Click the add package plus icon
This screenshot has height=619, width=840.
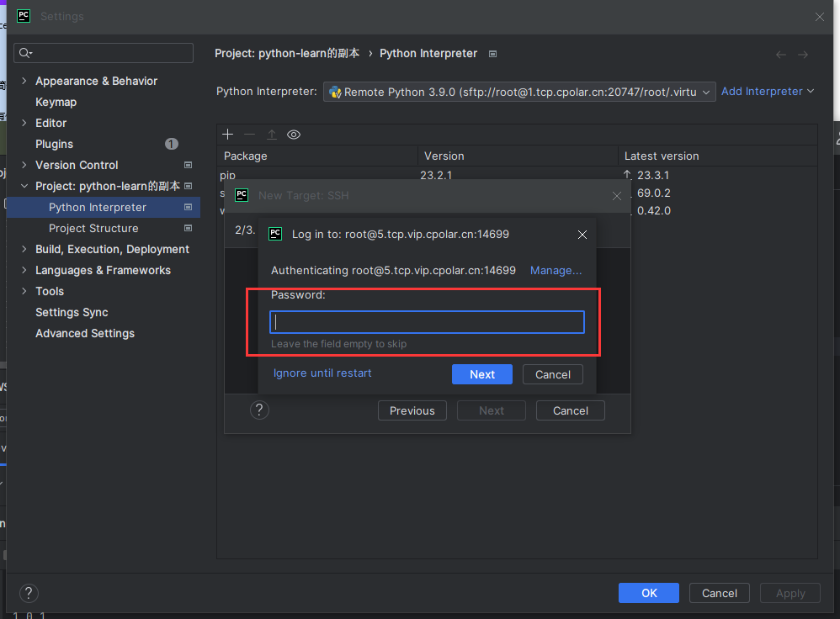(x=227, y=135)
